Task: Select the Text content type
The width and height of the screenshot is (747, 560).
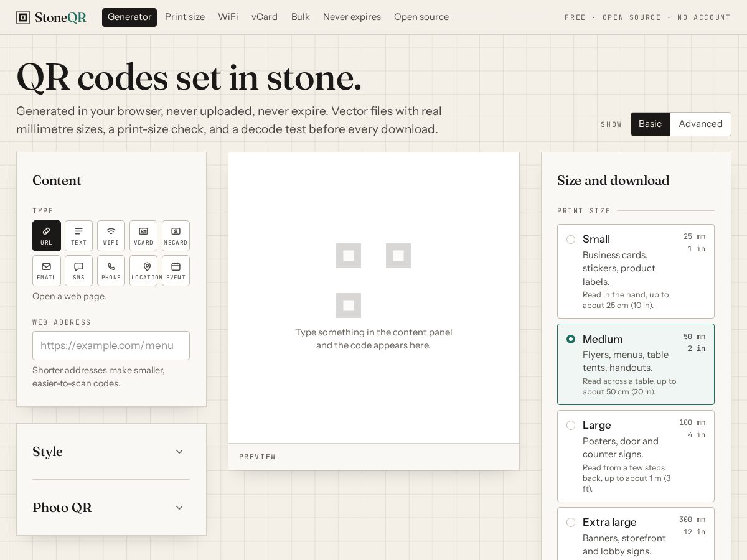Action: [x=79, y=236]
